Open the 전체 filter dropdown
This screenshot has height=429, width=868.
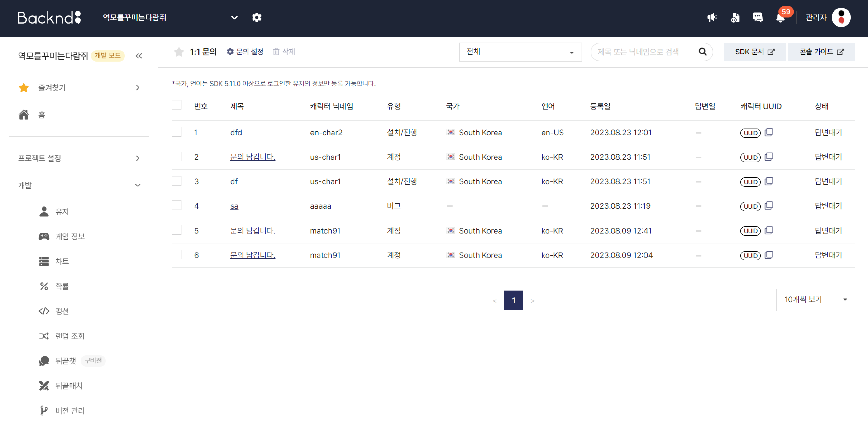tap(520, 52)
